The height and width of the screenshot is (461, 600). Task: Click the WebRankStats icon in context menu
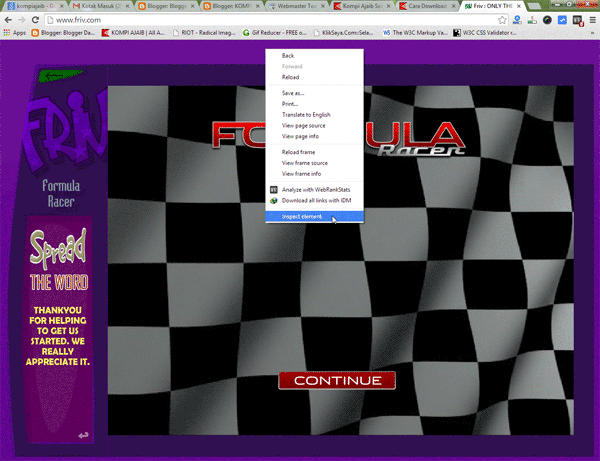tap(274, 189)
